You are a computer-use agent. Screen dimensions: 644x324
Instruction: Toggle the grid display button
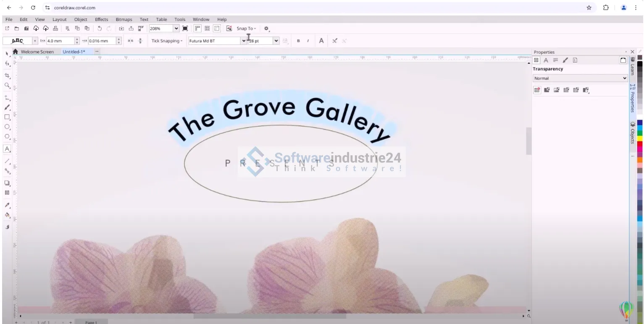[207, 29]
